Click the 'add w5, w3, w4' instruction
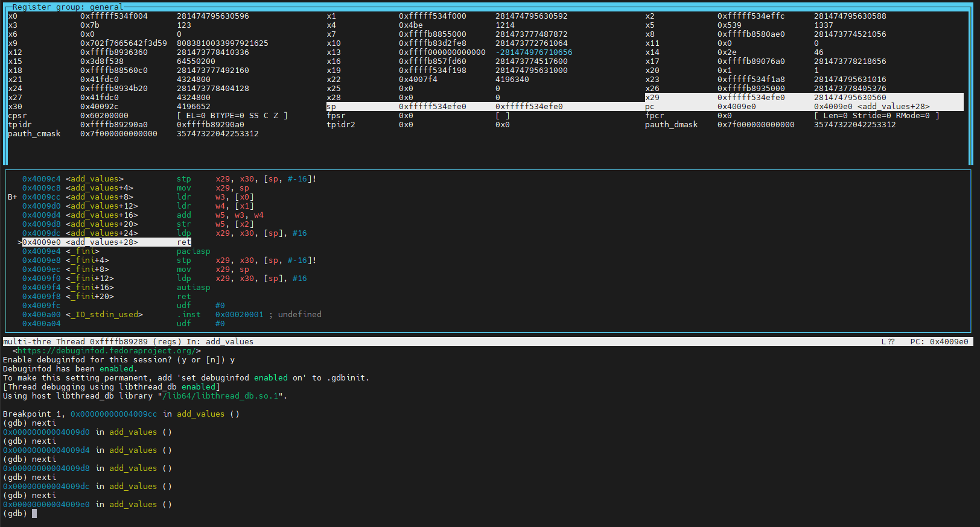This screenshot has height=527, width=980. click(x=220, y=215)
